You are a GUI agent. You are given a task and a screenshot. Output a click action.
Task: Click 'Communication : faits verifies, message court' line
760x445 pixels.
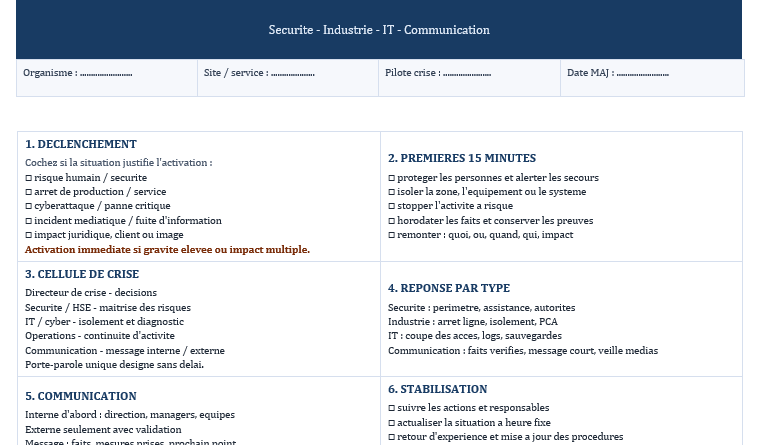[x=523, y=350]
